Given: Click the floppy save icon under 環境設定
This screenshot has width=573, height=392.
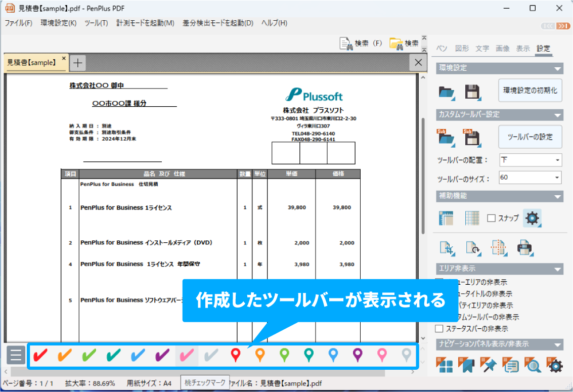Looking at the screenshot, I should pyautogui.click(x=472, y=92).
